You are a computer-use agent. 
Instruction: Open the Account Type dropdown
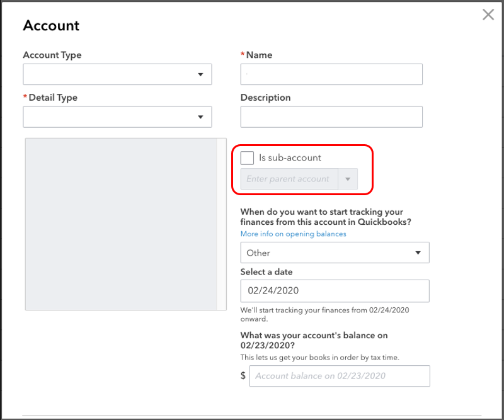[117, 74]
